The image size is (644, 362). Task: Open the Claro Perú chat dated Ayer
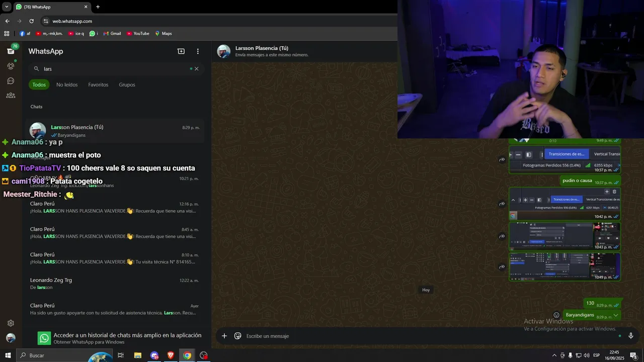pos(115,309)
